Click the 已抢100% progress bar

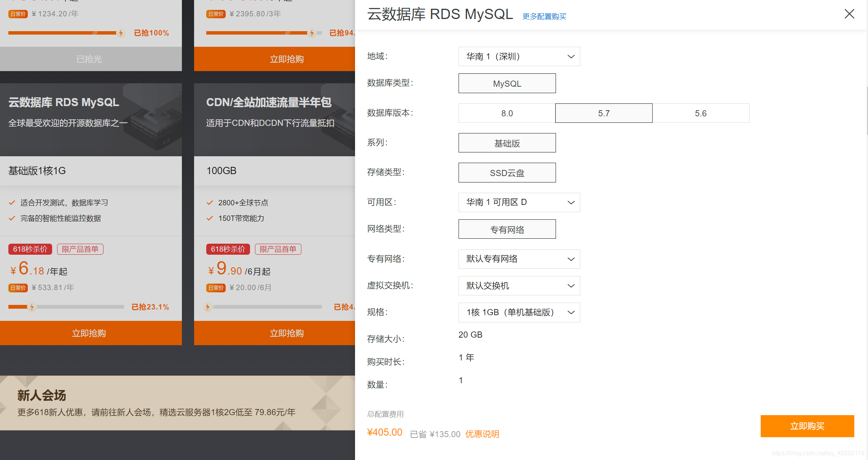pyautogui.click(x=66, y=33)
